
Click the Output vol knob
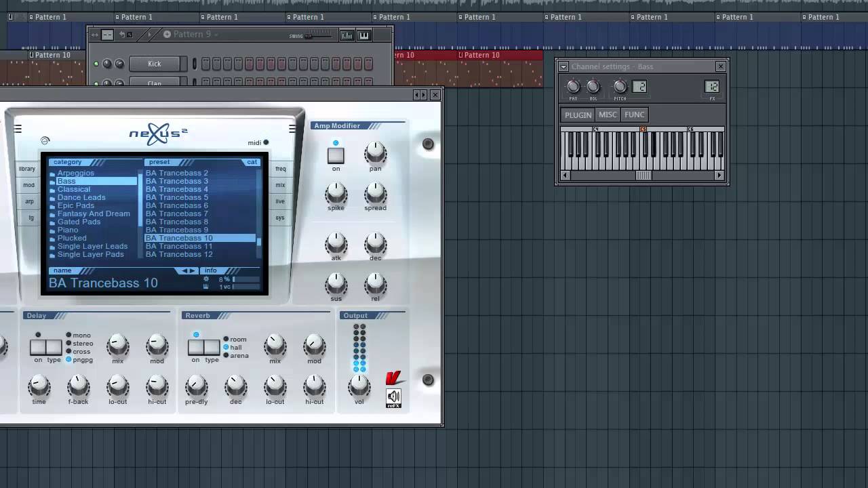[x=359, y=386]
